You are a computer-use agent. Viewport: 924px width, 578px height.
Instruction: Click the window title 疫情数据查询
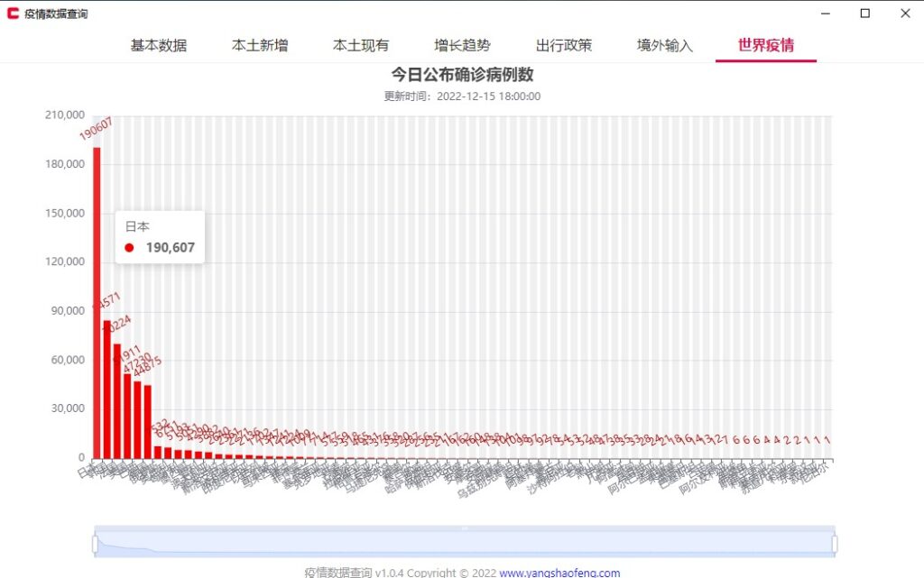point(56,14)
